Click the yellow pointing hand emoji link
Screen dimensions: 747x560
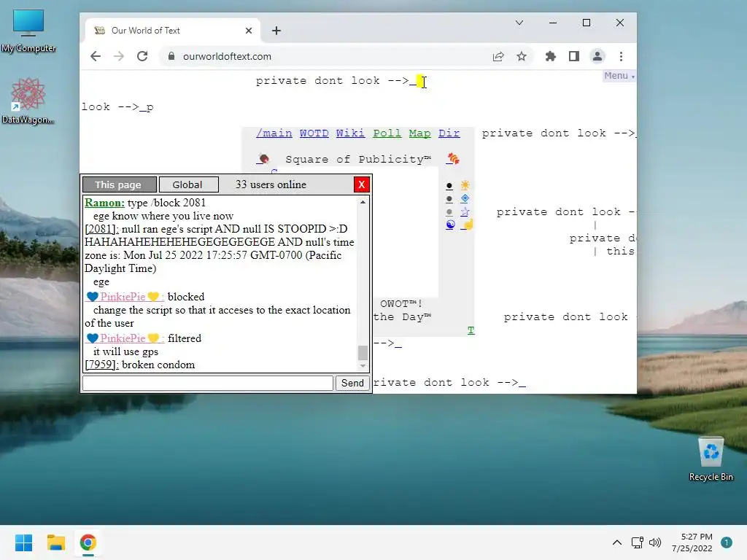click(x=467, y=225)
